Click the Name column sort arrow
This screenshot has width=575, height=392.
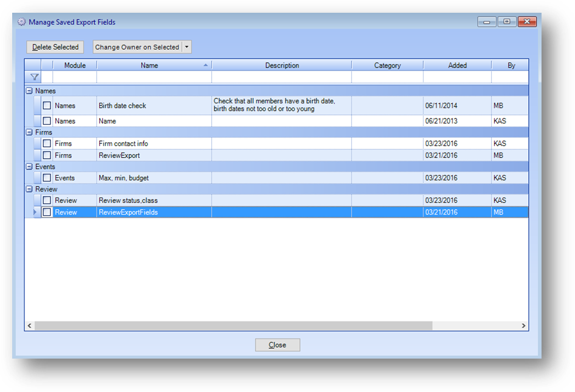pyautogui.click(x=206, y=65)
